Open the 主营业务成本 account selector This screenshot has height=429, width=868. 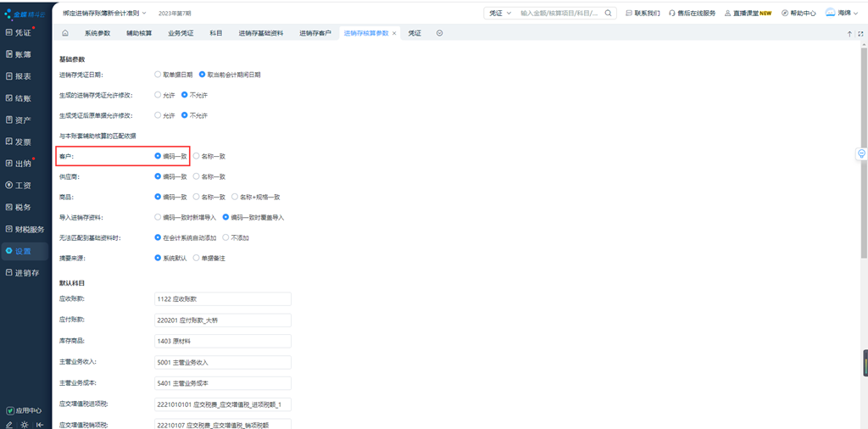click(223, 383)
